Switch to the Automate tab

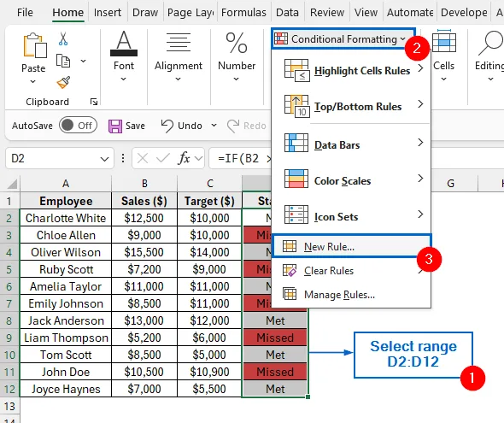[410, 13]
